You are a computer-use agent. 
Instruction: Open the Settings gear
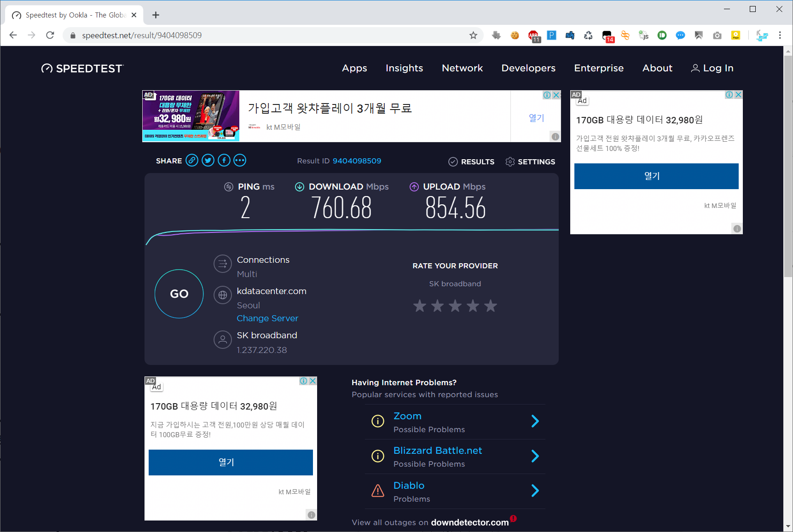530,162
